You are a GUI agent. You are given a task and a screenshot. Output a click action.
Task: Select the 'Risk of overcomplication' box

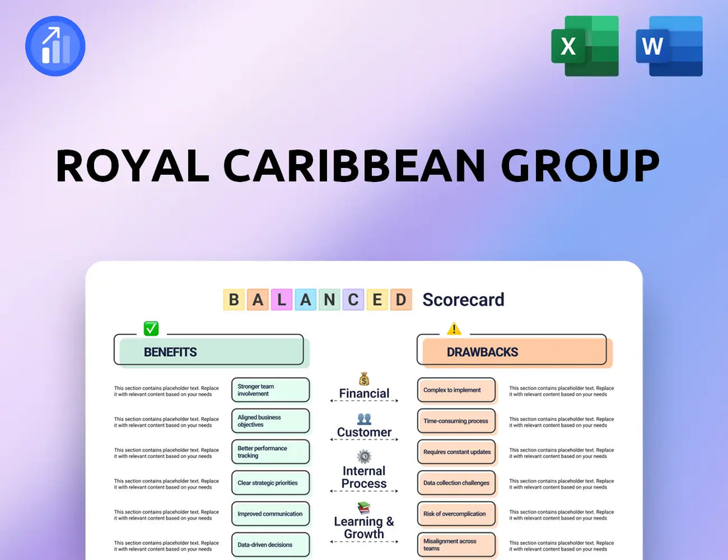(x=457, y=514)
